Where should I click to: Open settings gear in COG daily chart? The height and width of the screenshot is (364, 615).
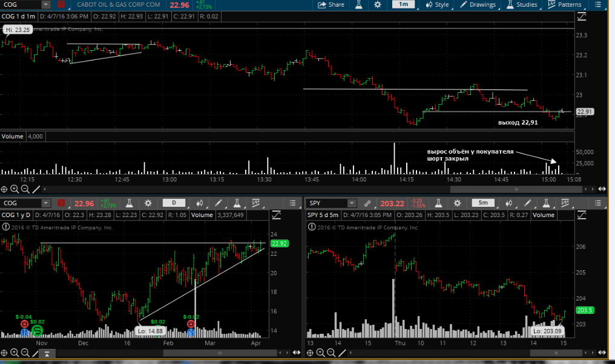point(148,203)
